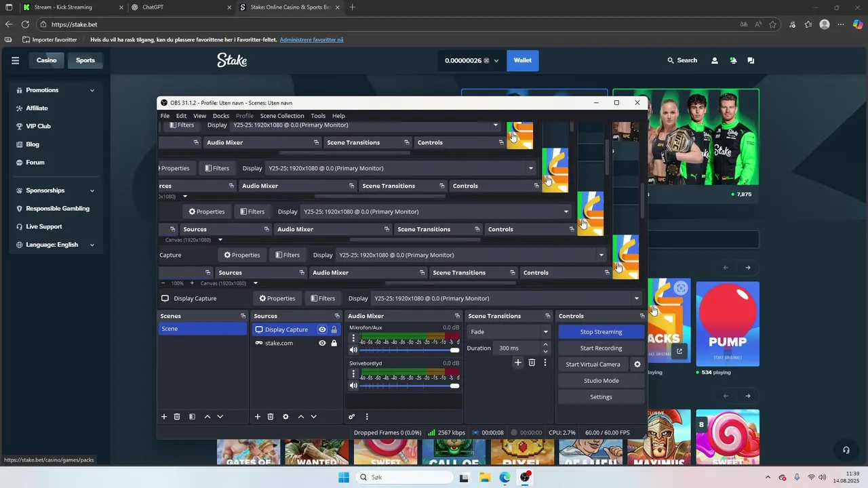Remove selected scene with trash icon
The height and width of the screenshot is (488, 868).
click(x=177, y=417)
